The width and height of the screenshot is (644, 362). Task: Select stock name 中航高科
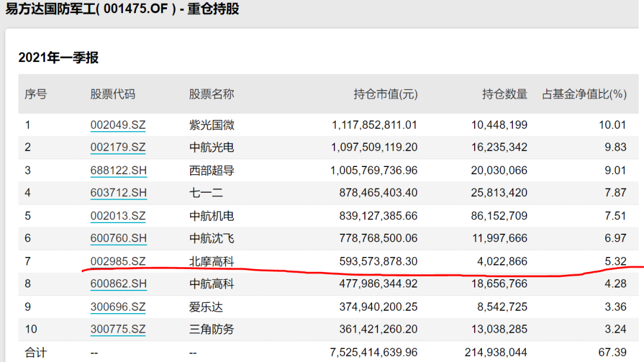click(212, 284)
